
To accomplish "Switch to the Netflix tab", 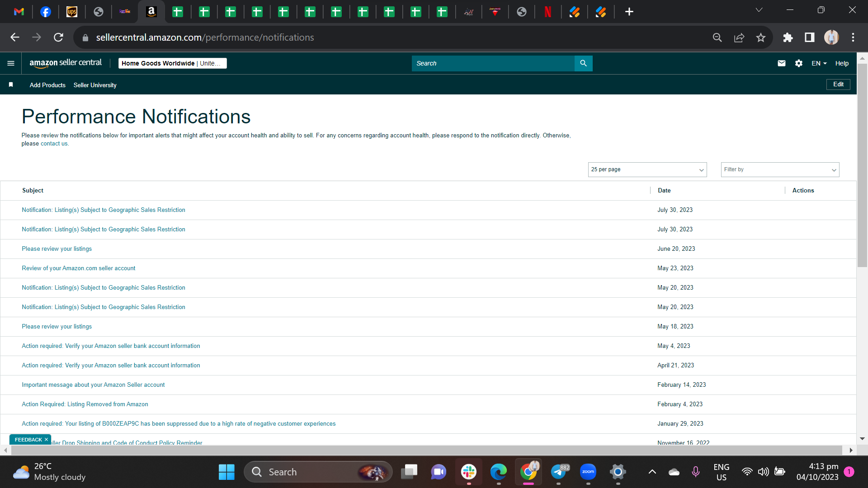I will pyautogui.click(x=548, y=12).
